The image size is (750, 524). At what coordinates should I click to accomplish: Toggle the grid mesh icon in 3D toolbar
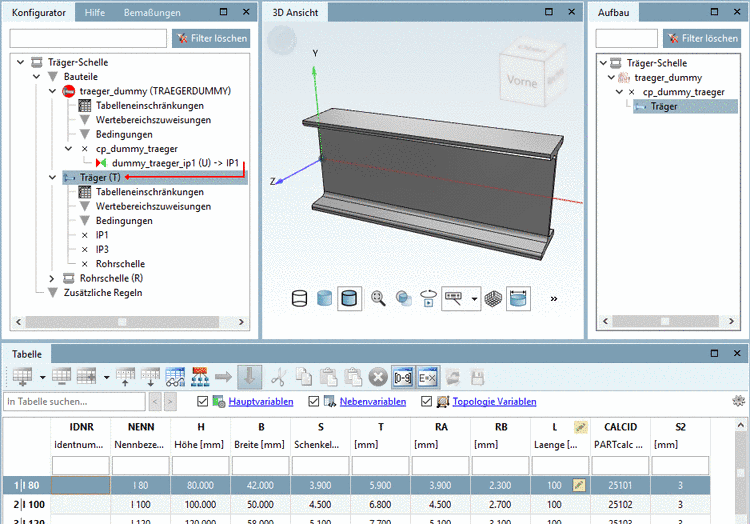click(x=492, y=298)
